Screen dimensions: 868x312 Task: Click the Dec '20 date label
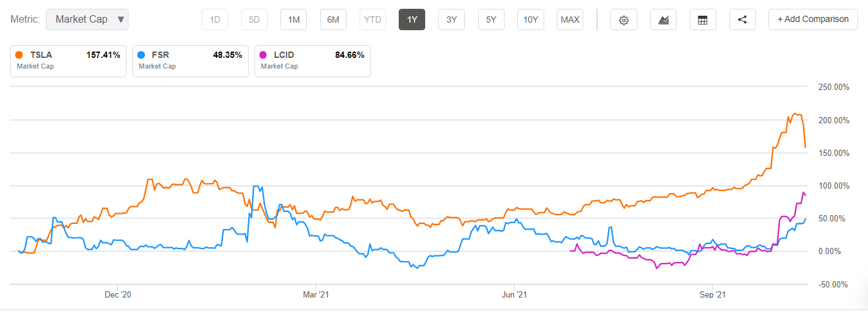pyautogui.click(x=117, y=294)
